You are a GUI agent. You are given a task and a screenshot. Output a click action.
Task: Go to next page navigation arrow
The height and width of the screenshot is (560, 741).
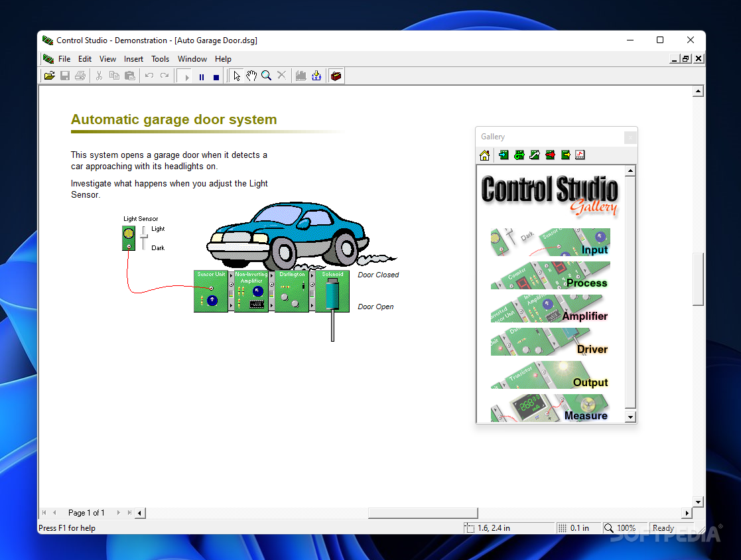click(x=118, y=513)
